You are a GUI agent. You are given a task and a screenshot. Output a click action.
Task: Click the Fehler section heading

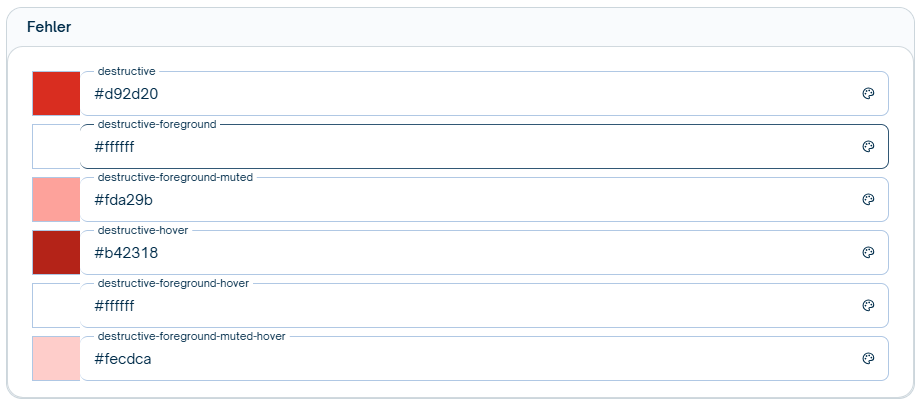coord(49,27)
